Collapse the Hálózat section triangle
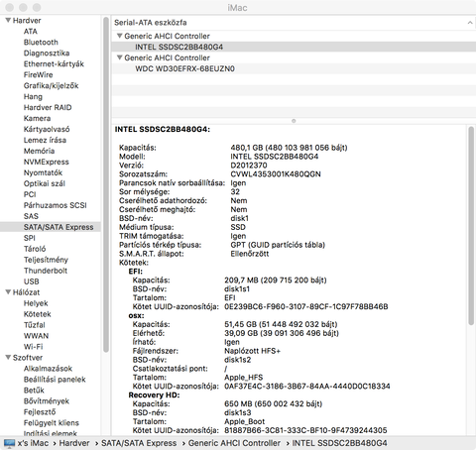476x450 pixels. coord(8,292)
